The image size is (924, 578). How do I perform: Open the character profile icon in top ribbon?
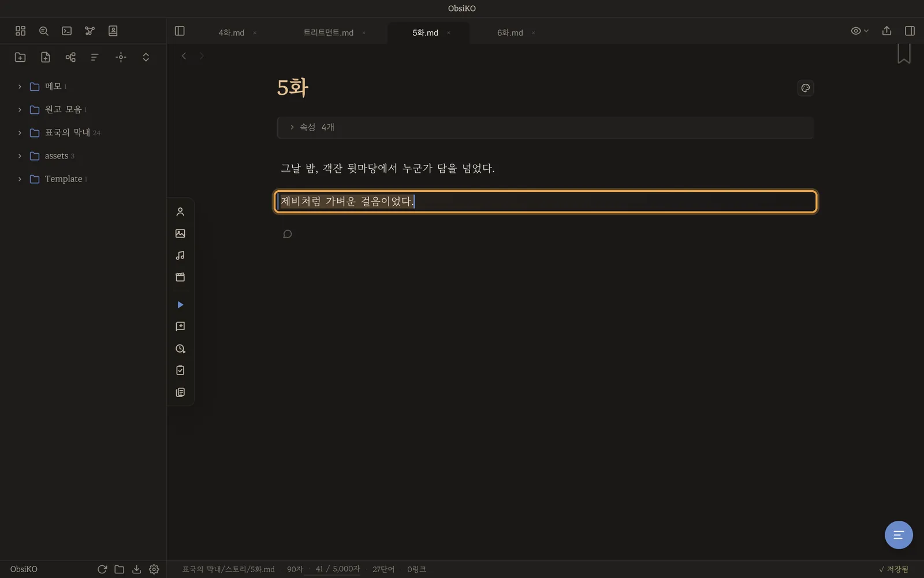coord(113,31)
